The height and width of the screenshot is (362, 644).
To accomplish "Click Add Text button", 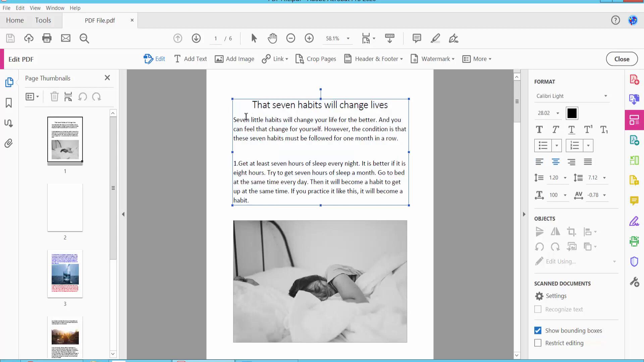I will point(191,59).
